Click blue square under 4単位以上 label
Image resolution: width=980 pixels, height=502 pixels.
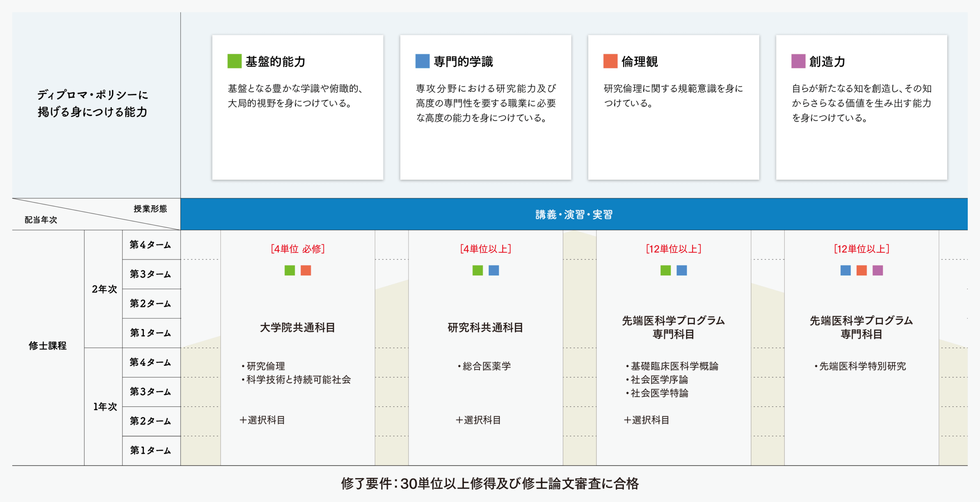tap(493, 270)
